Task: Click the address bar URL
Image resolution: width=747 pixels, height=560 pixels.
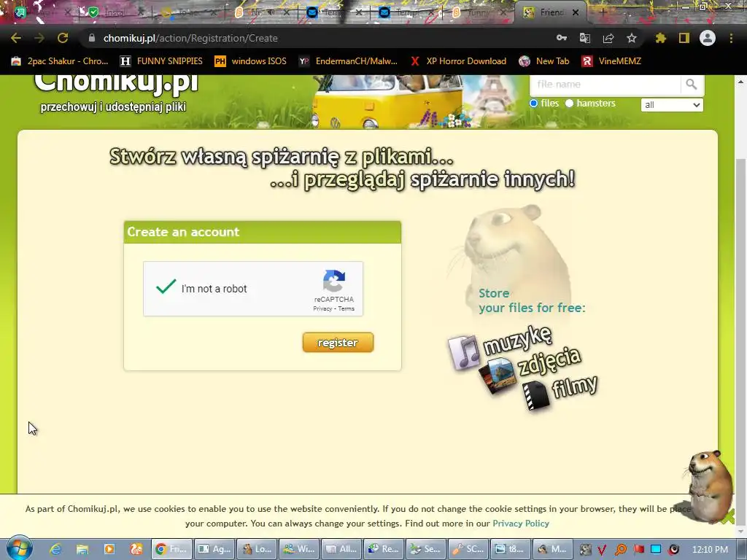Action: point(190,38)
